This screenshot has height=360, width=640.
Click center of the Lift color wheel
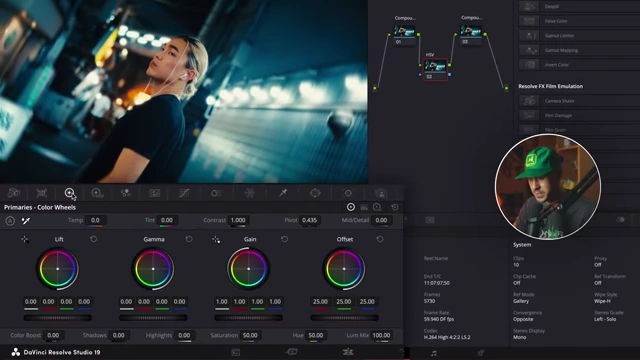[58, 269]
